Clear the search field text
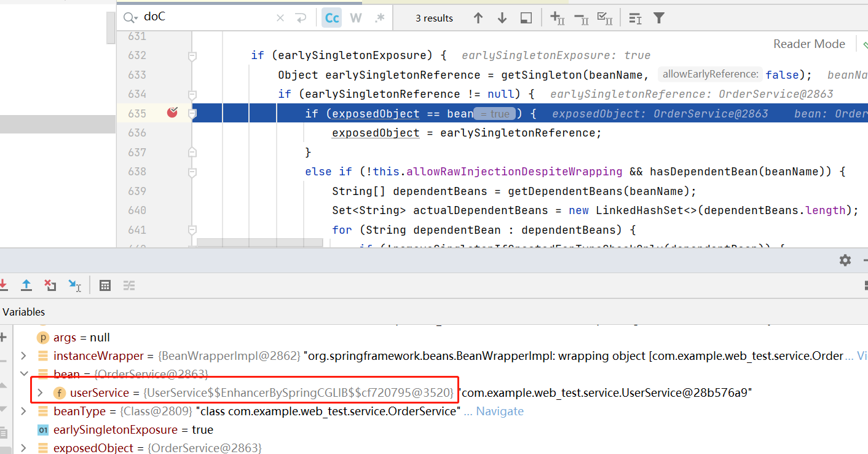Viewport: 868px width, 454px height. 280,18
